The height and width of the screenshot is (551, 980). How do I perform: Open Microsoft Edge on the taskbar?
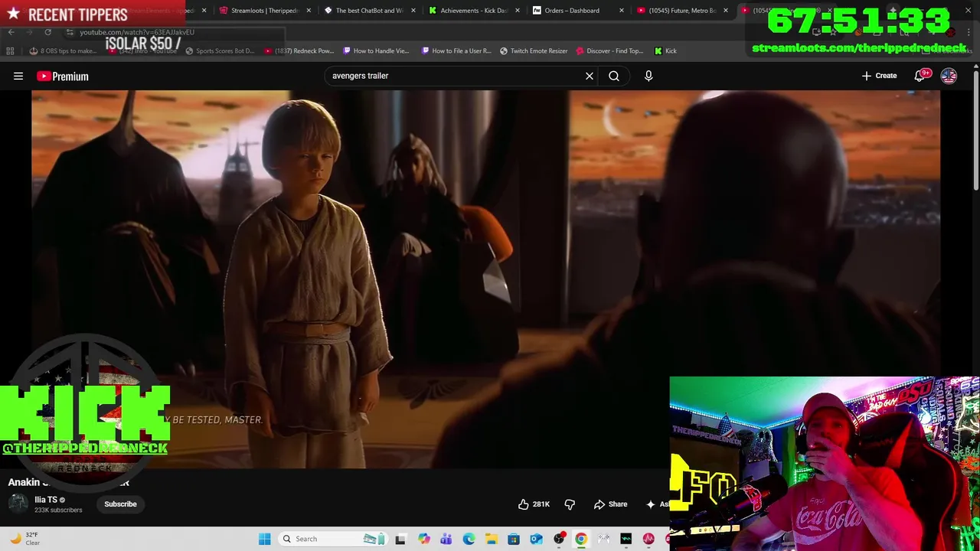coord(469,539)
